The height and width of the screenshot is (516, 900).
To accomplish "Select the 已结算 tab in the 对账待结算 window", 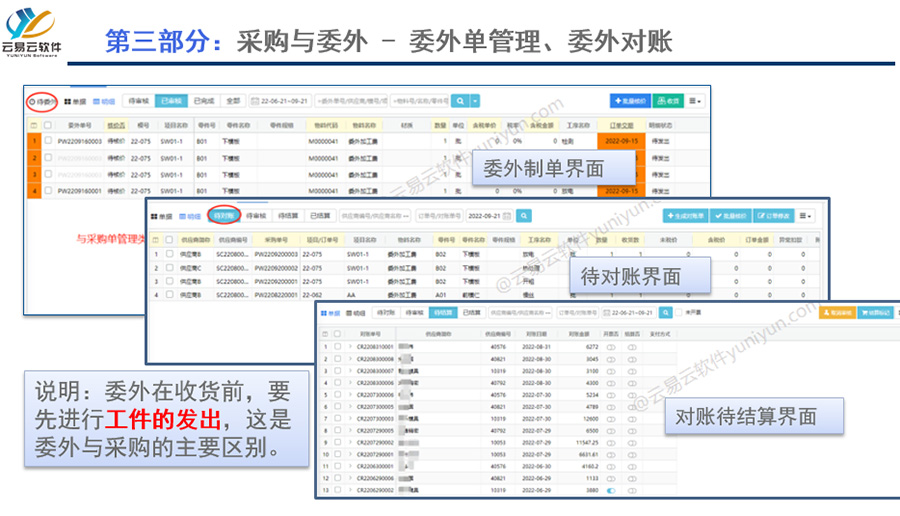I will point(471,313).
